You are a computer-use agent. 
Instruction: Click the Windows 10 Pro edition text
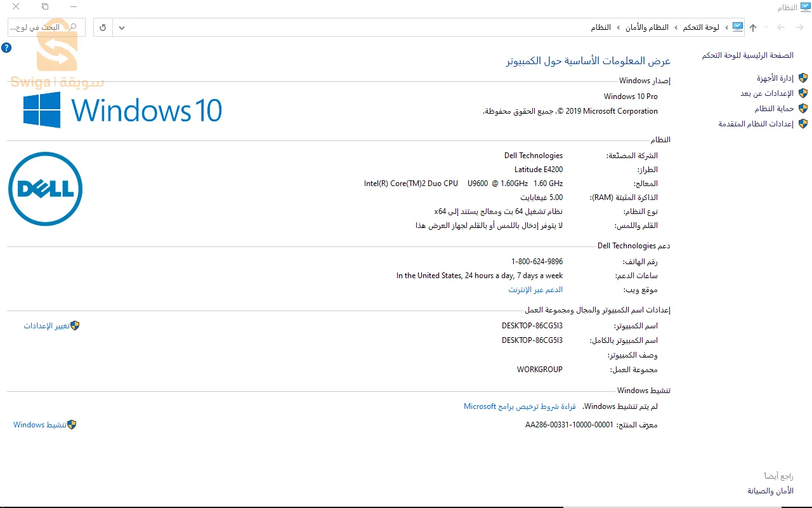click(x=631, y=97)
